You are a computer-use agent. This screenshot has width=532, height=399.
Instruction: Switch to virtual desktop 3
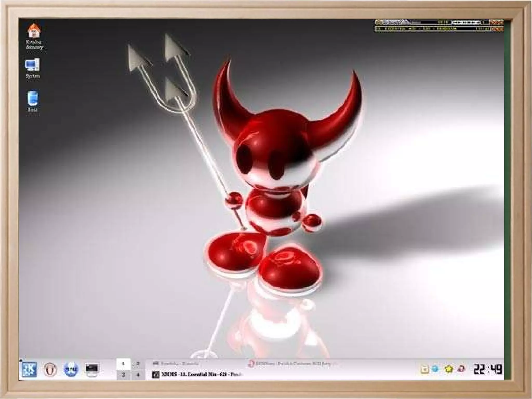click(123, 375)
